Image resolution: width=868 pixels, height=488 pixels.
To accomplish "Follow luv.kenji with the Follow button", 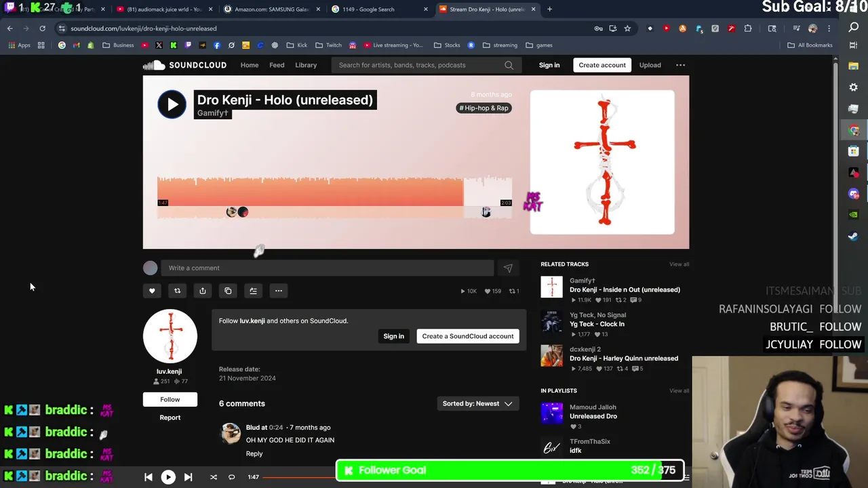I will (170, 399).
